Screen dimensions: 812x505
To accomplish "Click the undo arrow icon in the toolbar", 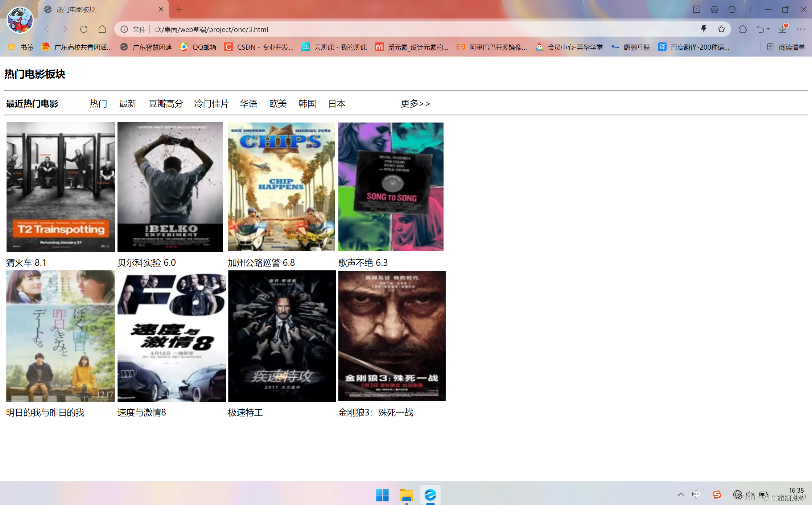I will pos(760,29).
